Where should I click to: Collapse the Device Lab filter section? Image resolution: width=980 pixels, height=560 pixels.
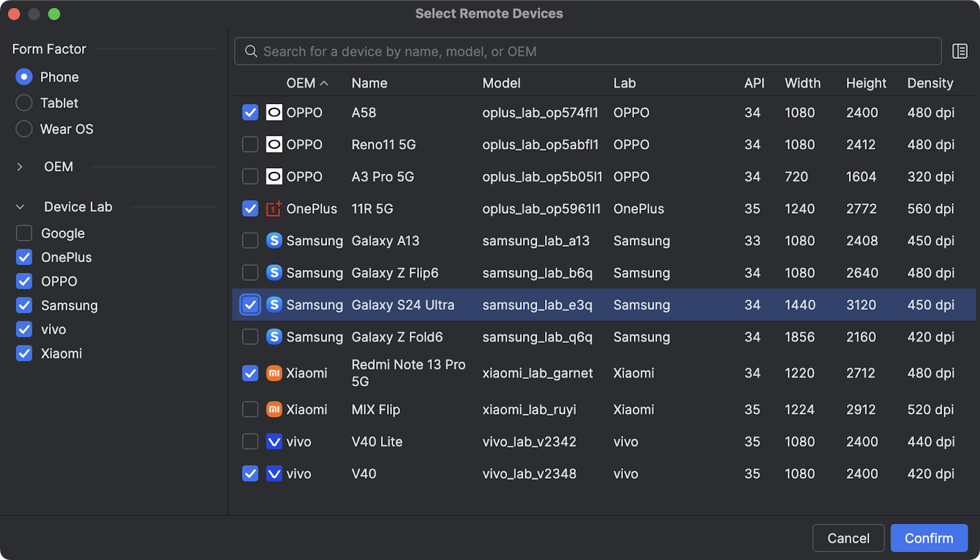point(20,207)
